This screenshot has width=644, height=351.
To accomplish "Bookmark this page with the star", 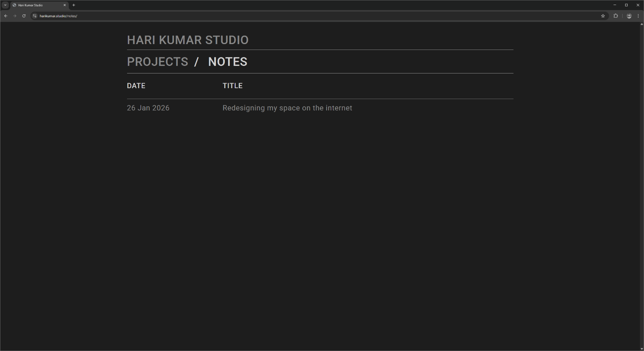I will pos(603,16).
